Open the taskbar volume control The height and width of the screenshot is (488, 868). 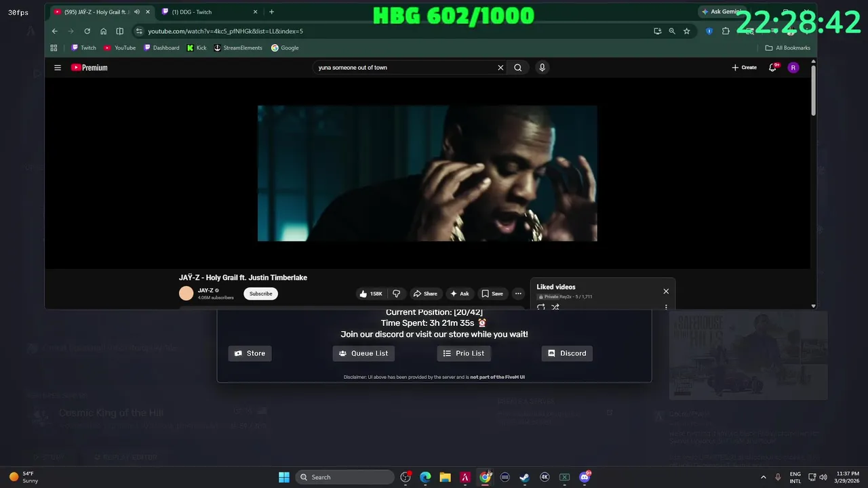point(823,477)
